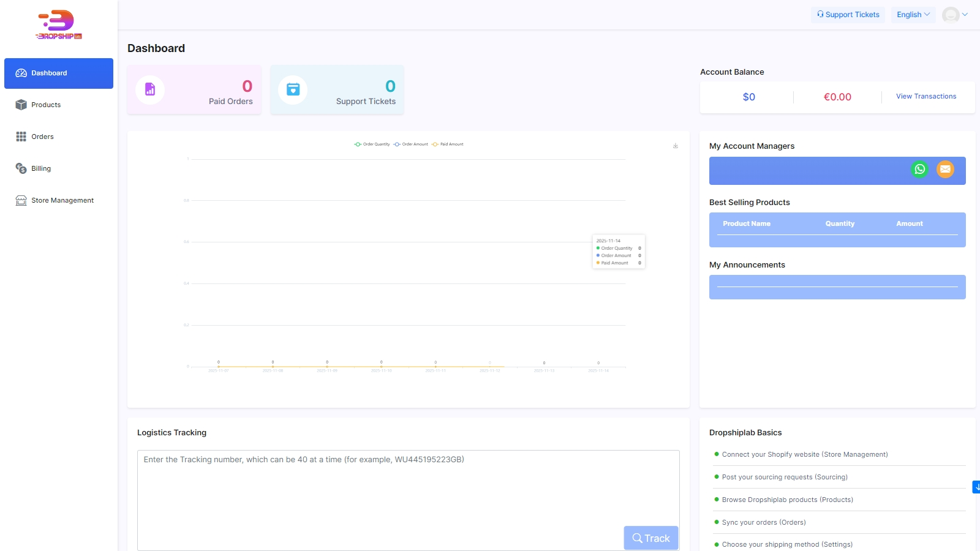Open 'Browse Dropshiplab products' basics link
This screenshot has height=551, width=980.
pyautogui.click(x=788, y=500)
